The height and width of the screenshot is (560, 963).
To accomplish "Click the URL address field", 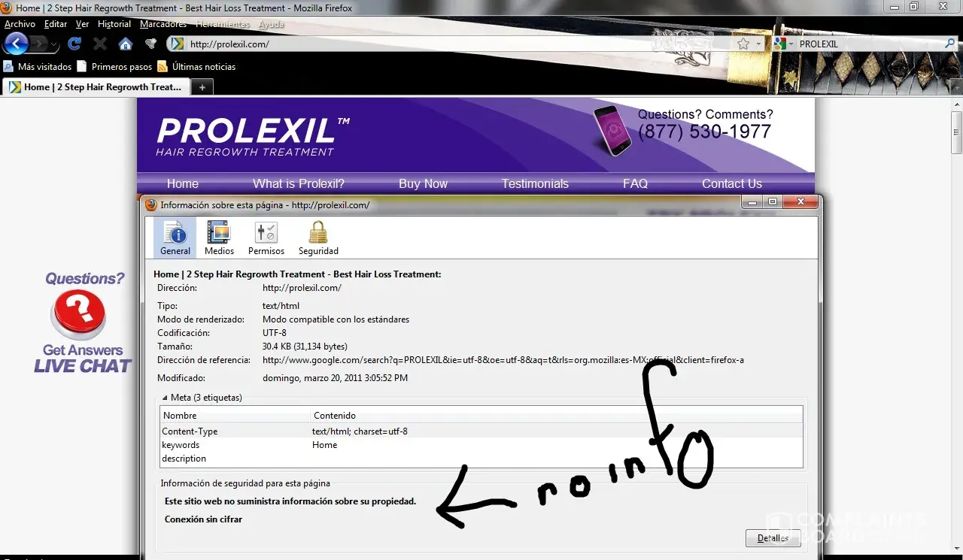I will [451, 44].
